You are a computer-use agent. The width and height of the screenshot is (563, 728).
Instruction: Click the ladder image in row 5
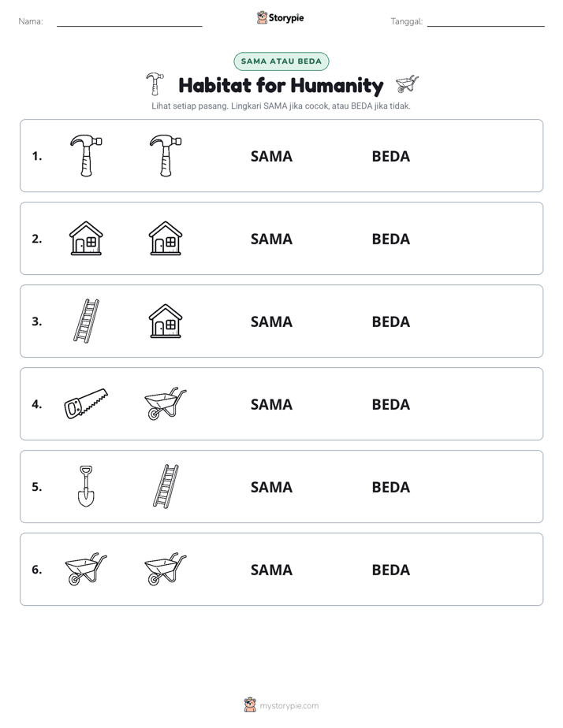pos(166,486)
